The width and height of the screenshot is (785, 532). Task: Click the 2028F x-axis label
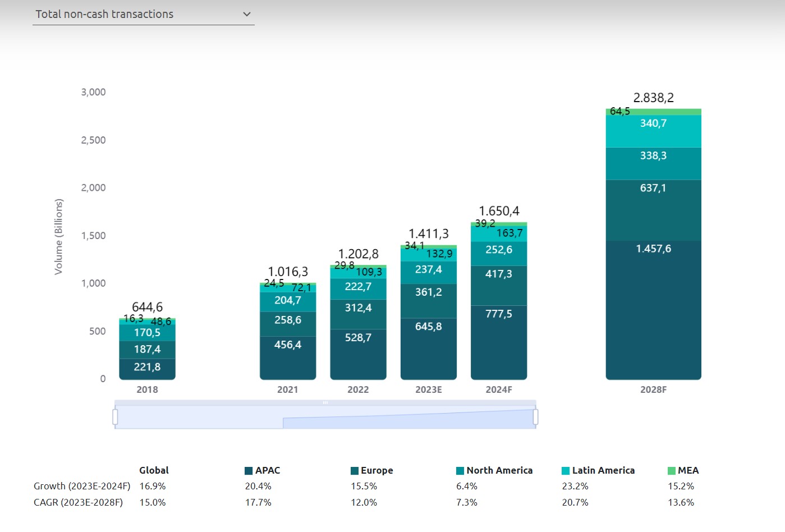[654, 389]
